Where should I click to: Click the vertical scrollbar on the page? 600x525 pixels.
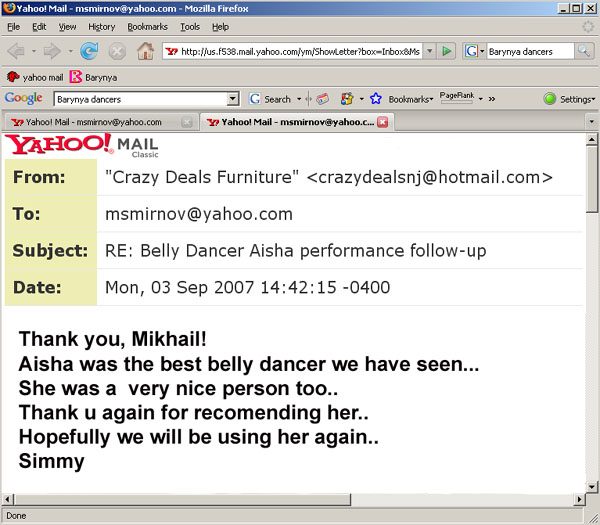(591, 300)
